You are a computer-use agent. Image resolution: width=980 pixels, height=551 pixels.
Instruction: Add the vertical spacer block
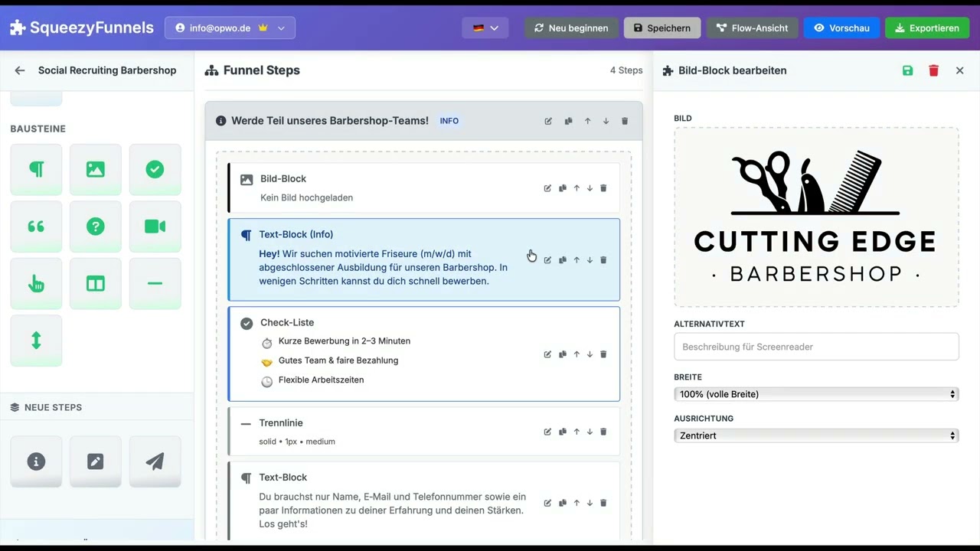[36, 341]
